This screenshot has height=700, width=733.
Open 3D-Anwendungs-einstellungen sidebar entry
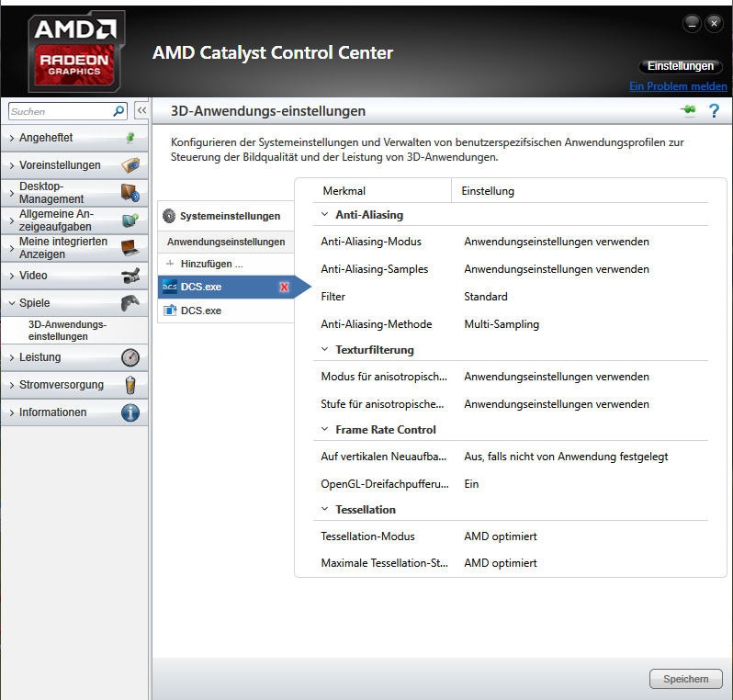(67, 330)
